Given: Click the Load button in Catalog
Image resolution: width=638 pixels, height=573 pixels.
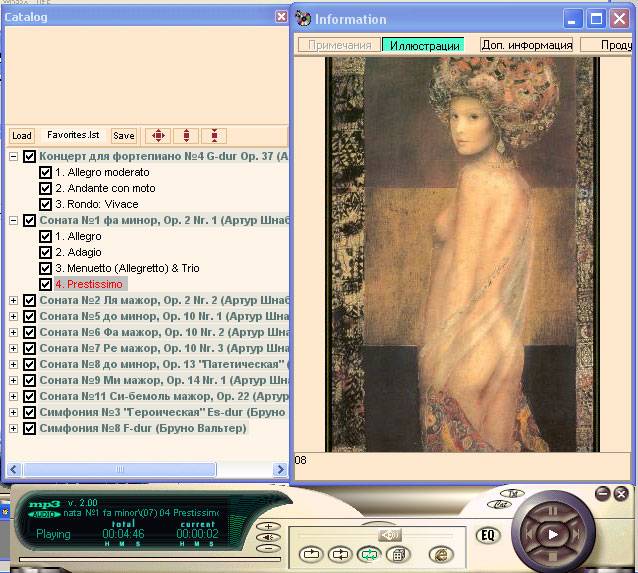Looking at the screenshot, I should coord(21,136).
